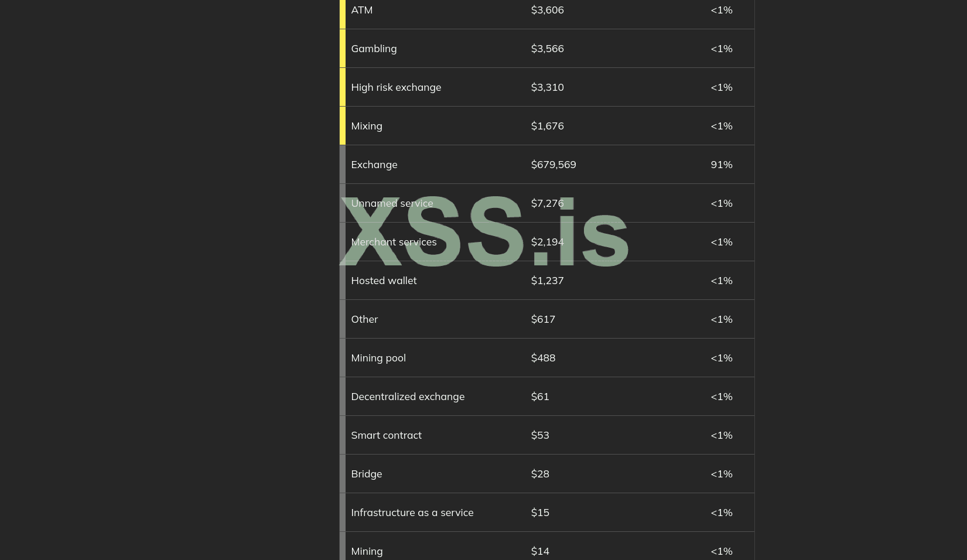
Task: Click the ATM category row label
Action: coord(361,10)
